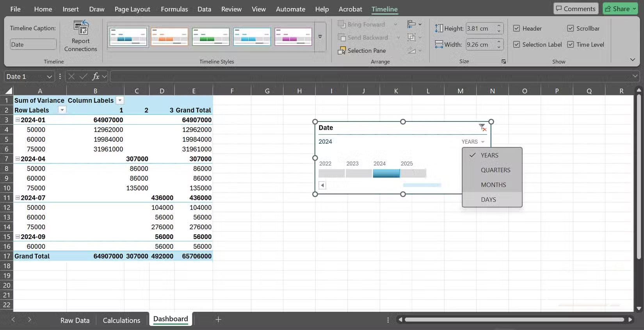Expand the Timeline Styles gallery
Viewport: 644px width, 330px height.
point(320,37)
